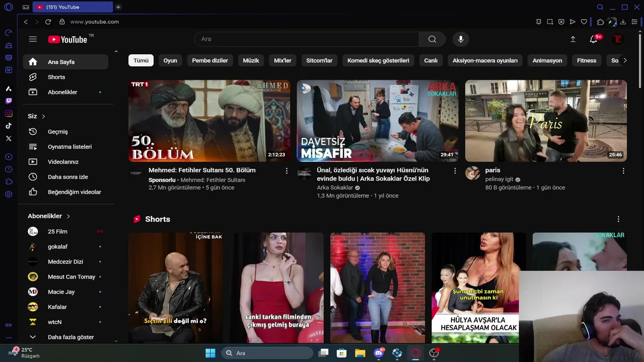The image size is (644, 362).
Task: Open YouTube notifications bell
Action: [x=594, y=39]
